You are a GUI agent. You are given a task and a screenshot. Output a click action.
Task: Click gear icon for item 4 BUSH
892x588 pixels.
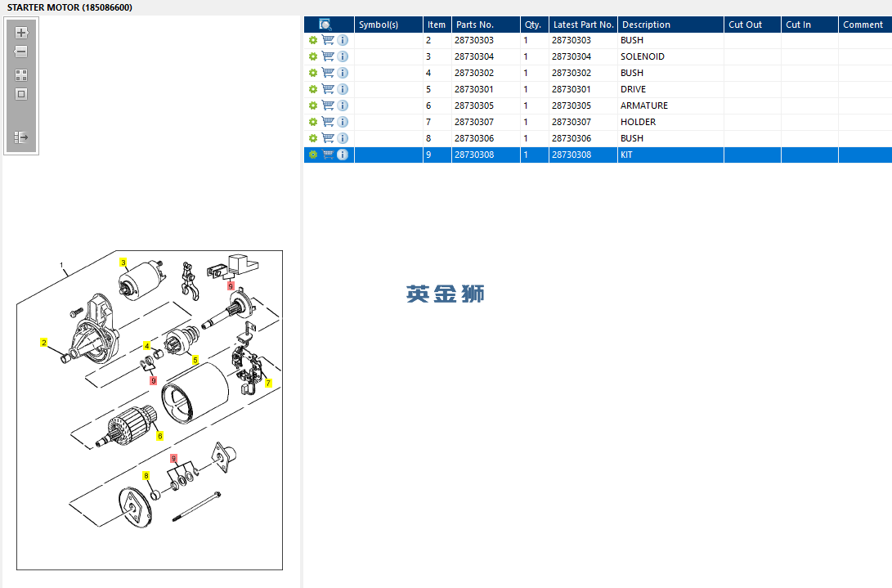coord(313,73)
